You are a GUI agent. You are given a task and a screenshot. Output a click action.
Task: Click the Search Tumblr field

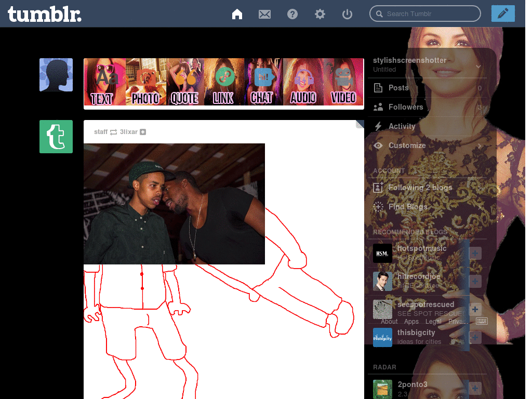tap(430, 14)
